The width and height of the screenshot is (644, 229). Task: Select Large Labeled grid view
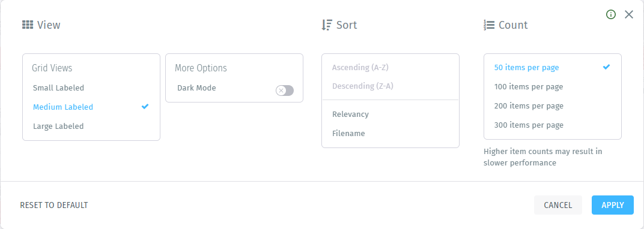click(58, 126)
